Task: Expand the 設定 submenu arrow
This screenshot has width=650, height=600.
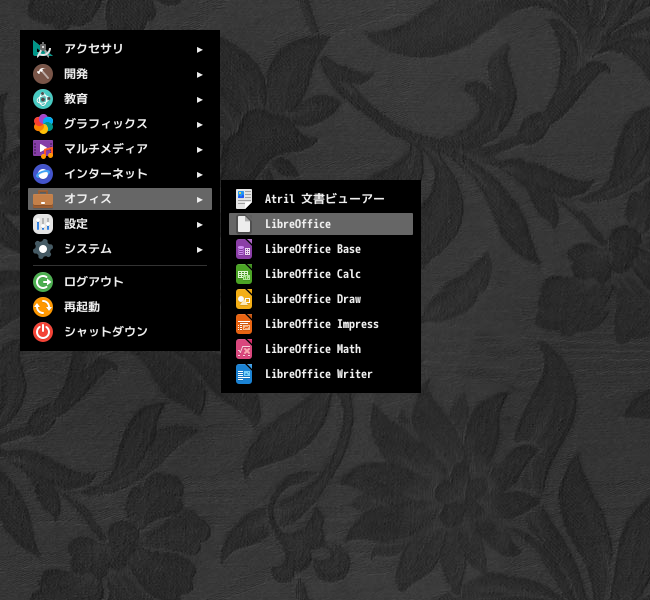Action: 199,224
